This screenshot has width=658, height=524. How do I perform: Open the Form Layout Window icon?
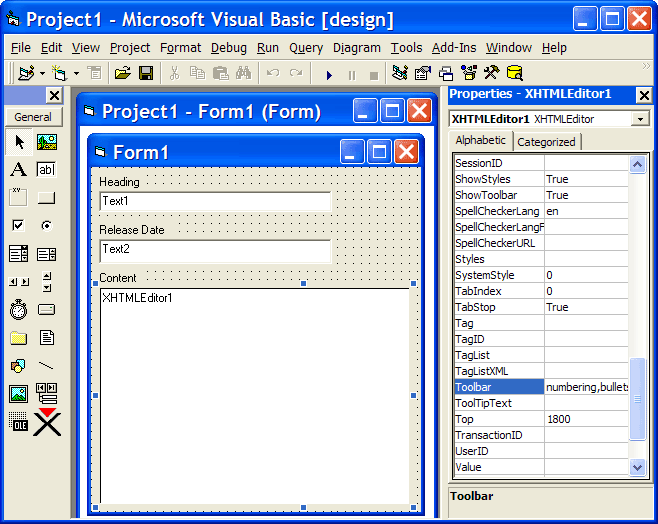tap(446, 73)
